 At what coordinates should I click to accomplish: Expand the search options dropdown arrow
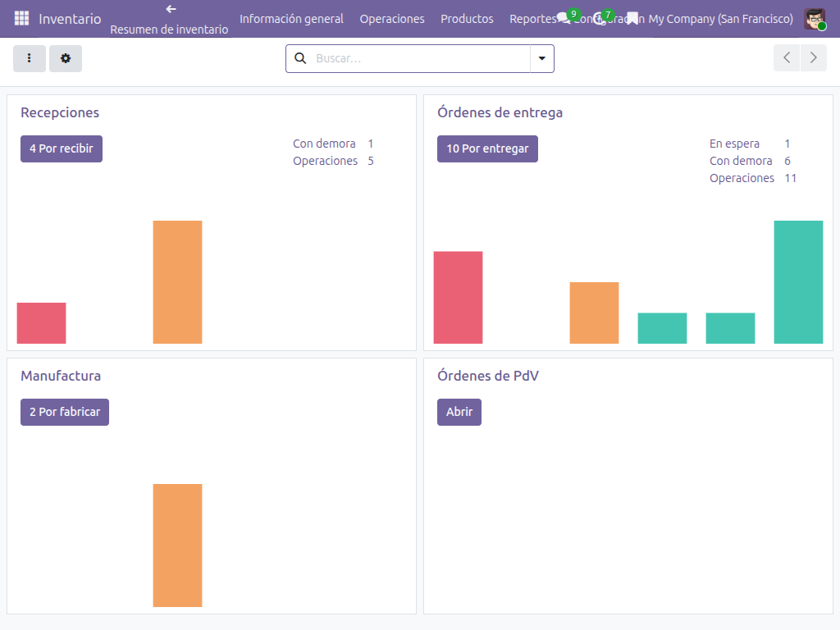pos(541,58)
